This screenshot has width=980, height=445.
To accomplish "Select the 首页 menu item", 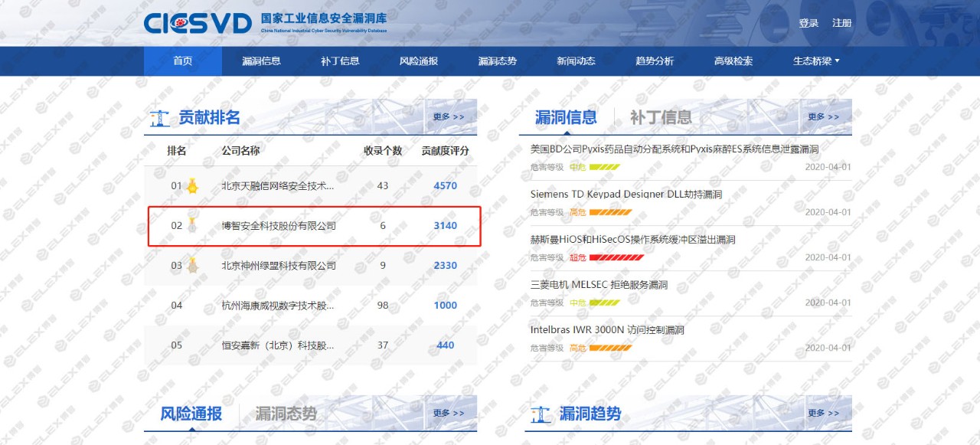I will pos(182,61).
